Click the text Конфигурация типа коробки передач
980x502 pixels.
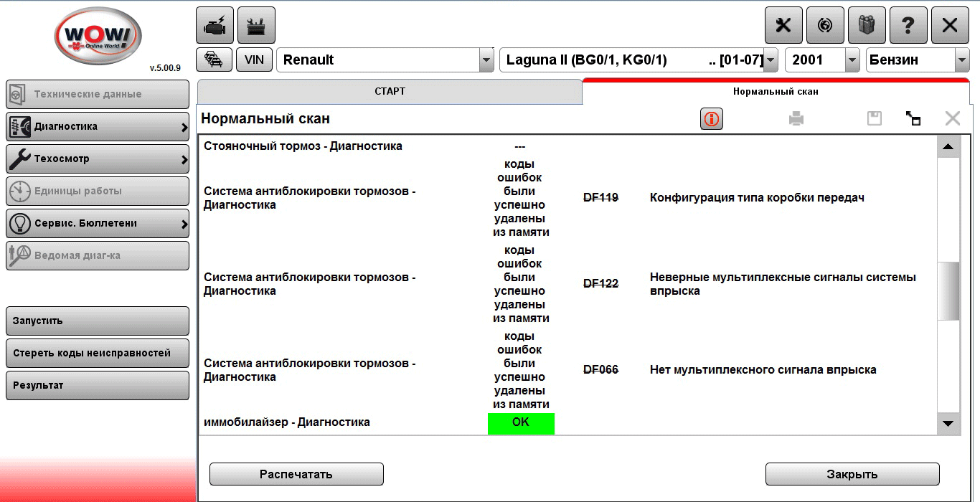pyautogui.click(x=757, y=198)
